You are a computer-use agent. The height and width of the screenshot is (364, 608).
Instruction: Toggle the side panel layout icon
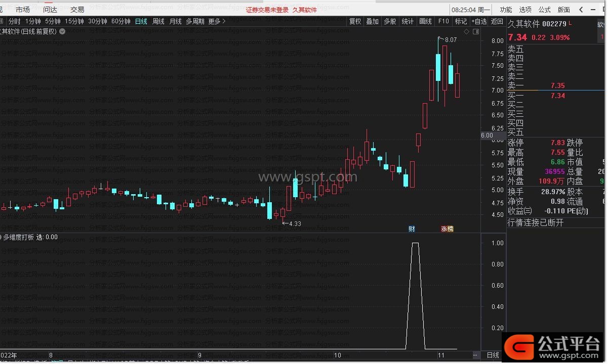click(476, 31)
